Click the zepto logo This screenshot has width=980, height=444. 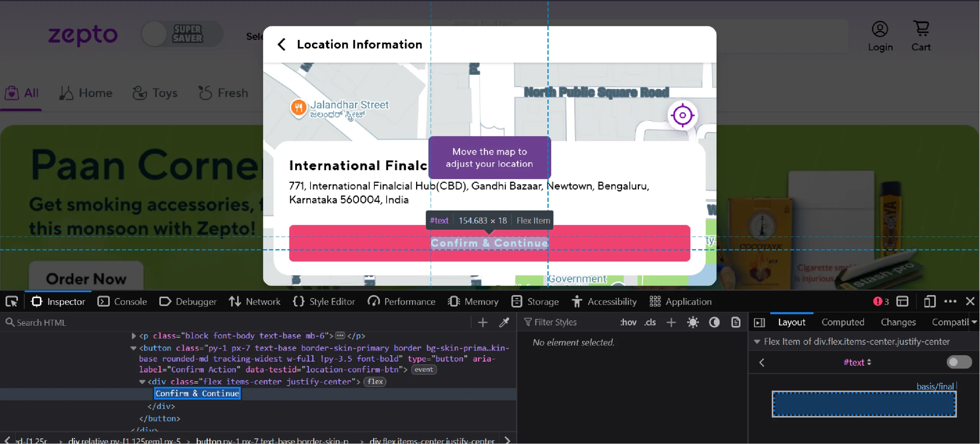click(83, 35)
